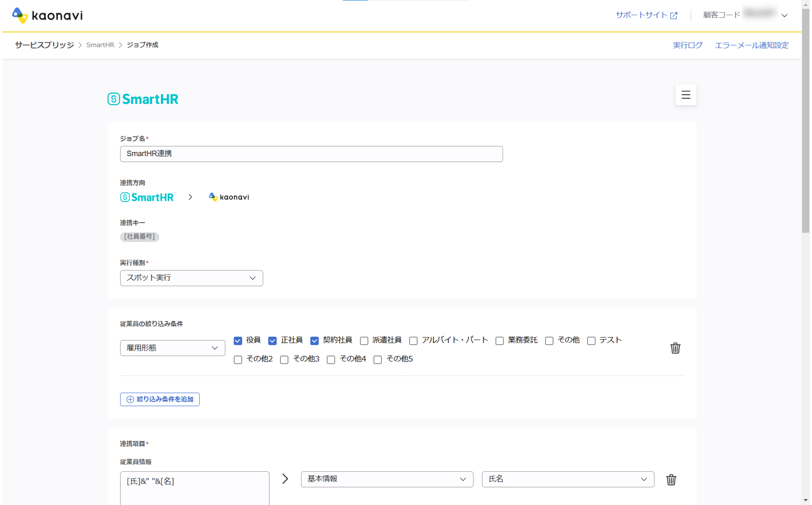Go to SmartHR breadcrumb link

tap(100, 45)
